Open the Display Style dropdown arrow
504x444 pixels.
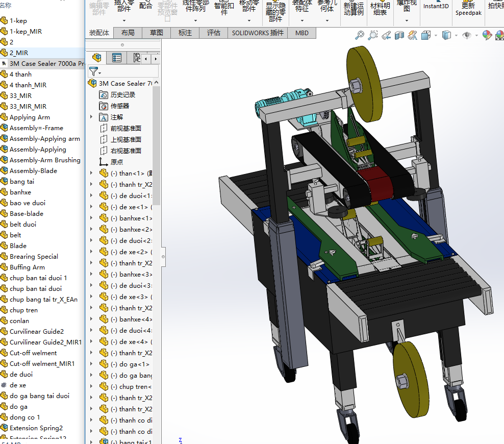coord(456,35)
